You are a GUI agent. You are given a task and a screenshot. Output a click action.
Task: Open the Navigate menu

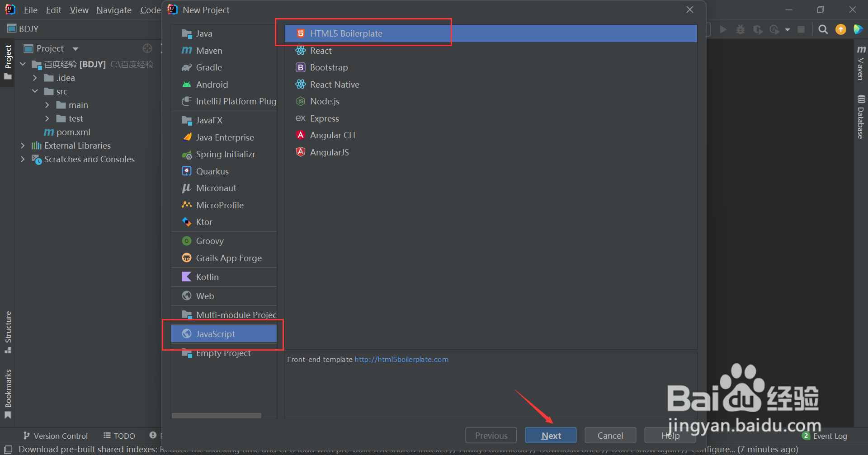point(114,10)
